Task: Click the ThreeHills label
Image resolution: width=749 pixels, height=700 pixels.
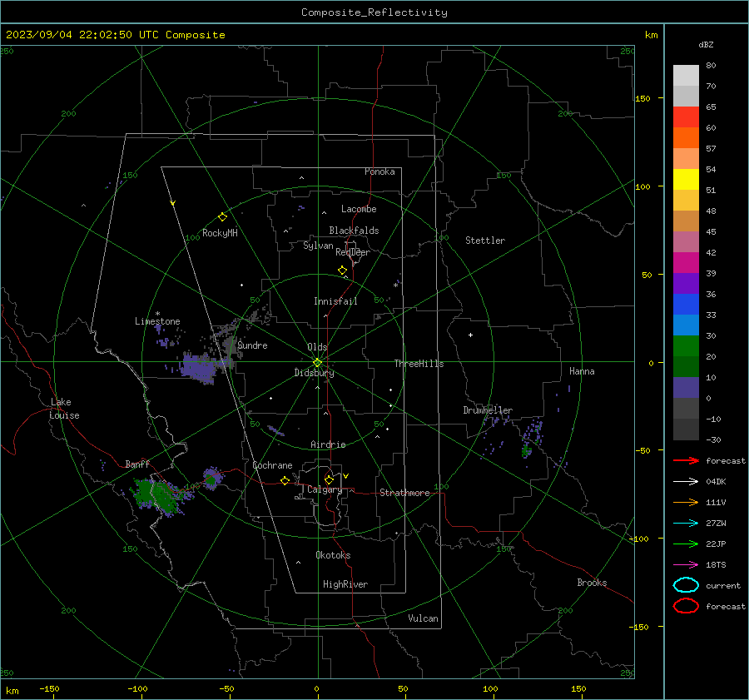Action: click(x=419, y=364)
